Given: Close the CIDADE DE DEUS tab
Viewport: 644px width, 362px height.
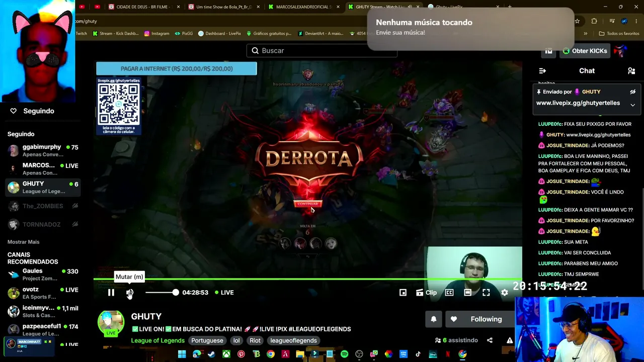Looking at the screenshot, I should click(178, 7).
